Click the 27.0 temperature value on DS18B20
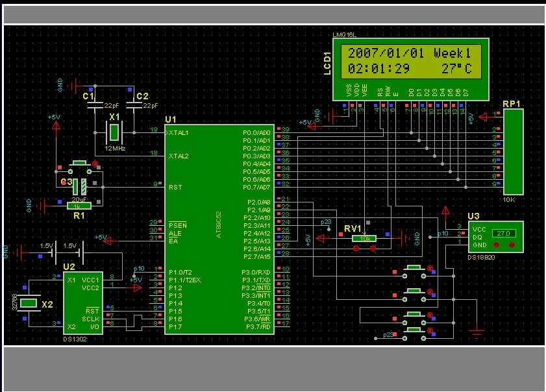This screenshot has width=546, height=392. point(503,233)
